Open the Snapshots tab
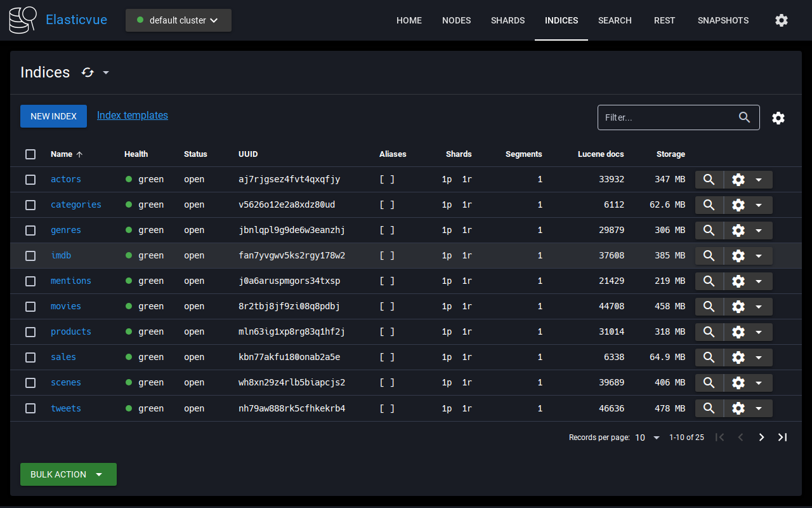The height and width of the screenshot is (508, 812). (x=723, y=20)
